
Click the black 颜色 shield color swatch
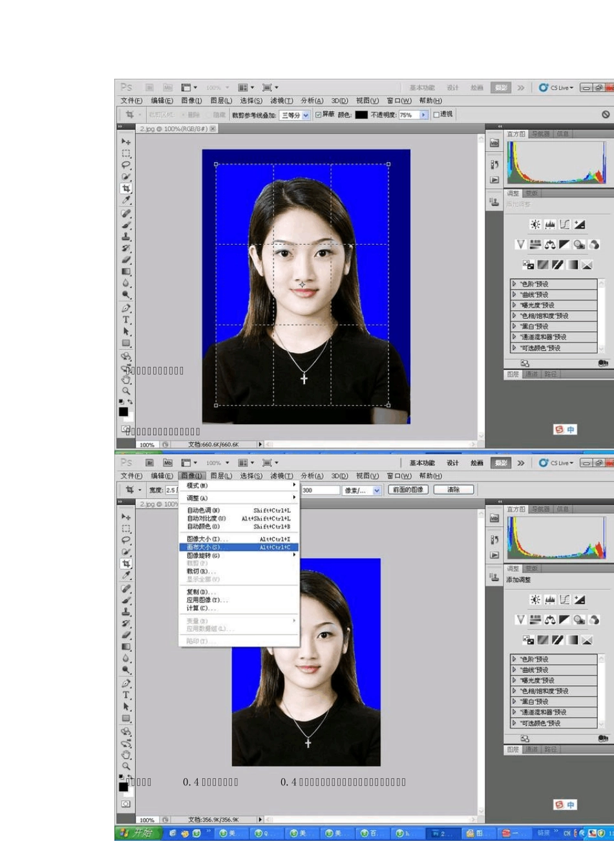(x=361, y=115)
